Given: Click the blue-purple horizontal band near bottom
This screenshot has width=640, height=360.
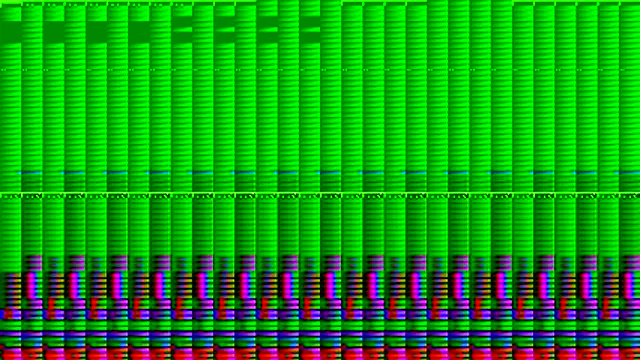Looking at the screenshot, I should (x=320, y=334).
